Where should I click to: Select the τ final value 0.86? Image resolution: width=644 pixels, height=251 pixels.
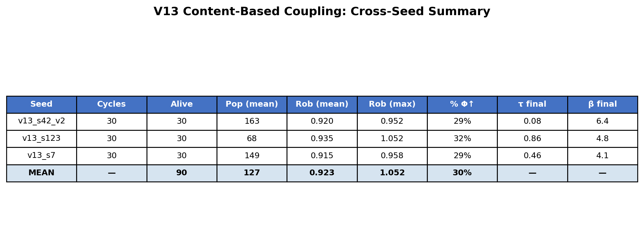point(532,139)
